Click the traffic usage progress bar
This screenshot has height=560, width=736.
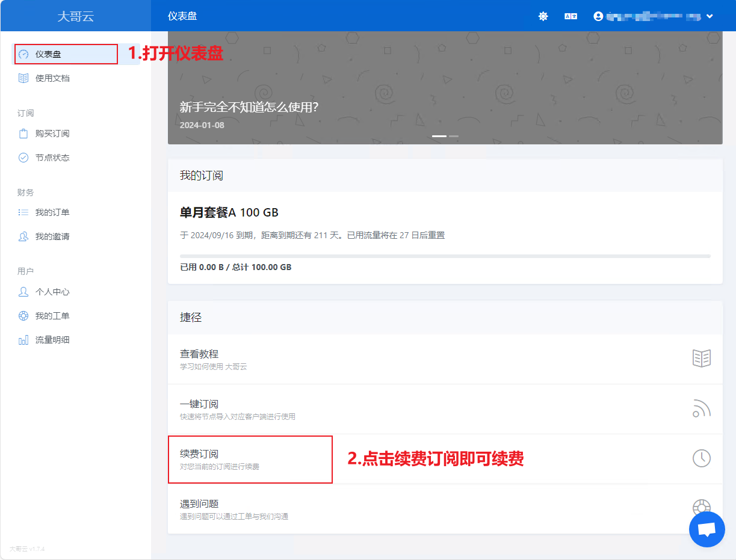[x=445, y=256]
